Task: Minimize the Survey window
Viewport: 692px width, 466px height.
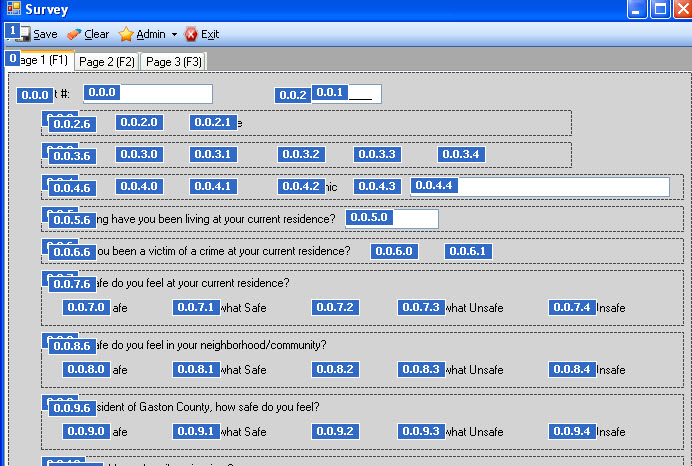Action: click(636, 9)
